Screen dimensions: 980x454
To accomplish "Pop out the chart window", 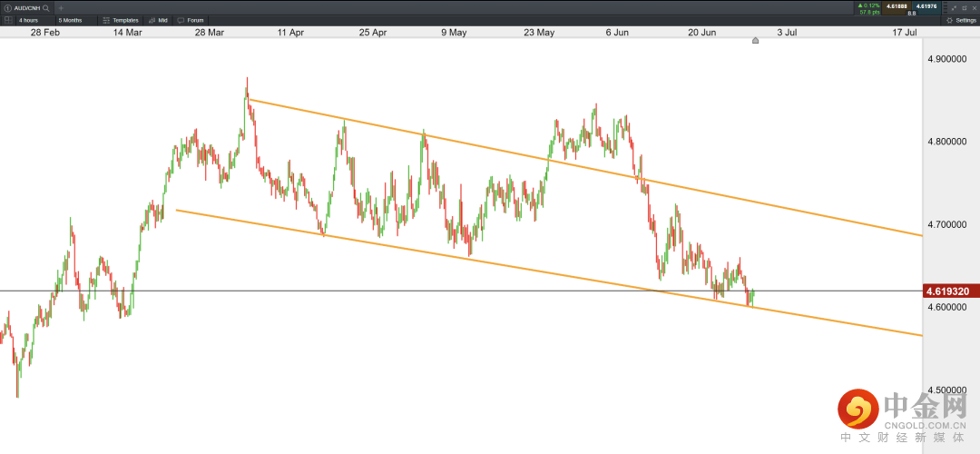I will (x=965, y=8).
